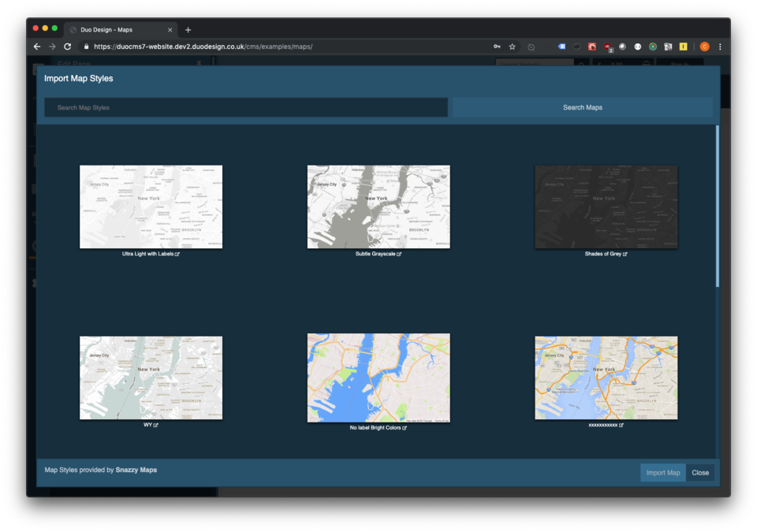The image size is (757, 532).
Task: Click the map styles list scrollbar
Action: coord(717,205)
